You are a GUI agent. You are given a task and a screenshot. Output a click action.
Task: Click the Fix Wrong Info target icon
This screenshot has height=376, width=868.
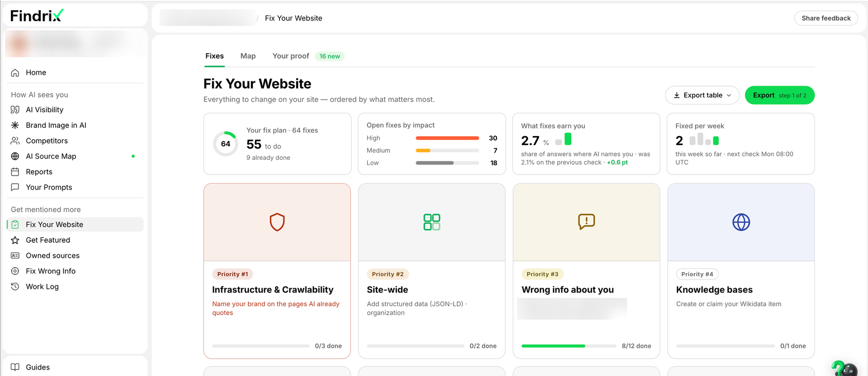coord(15,271)
